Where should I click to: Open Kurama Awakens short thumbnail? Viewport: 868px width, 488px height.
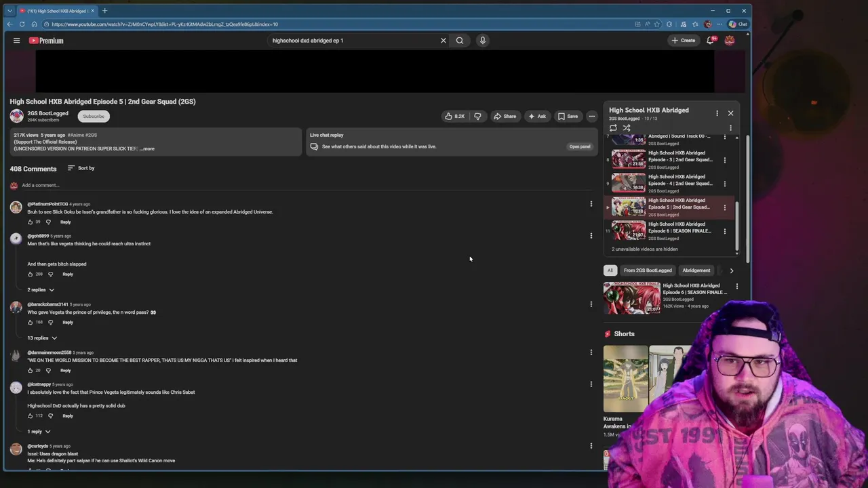(x=625, y=378)
